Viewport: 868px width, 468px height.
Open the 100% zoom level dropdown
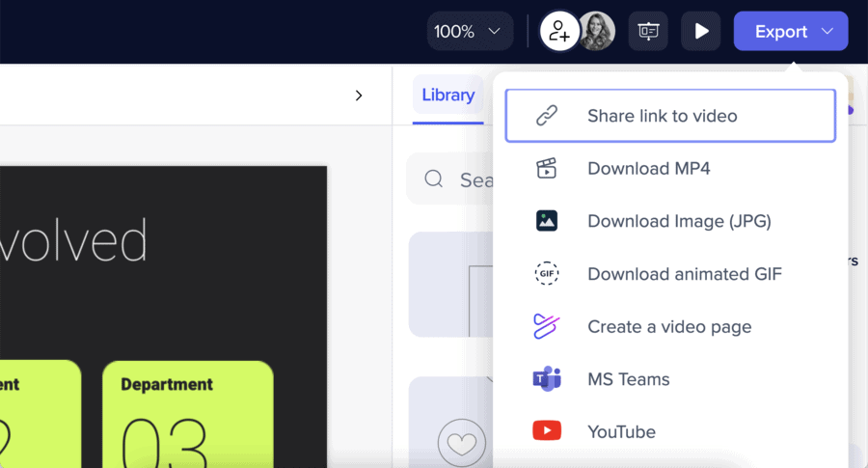470,32
